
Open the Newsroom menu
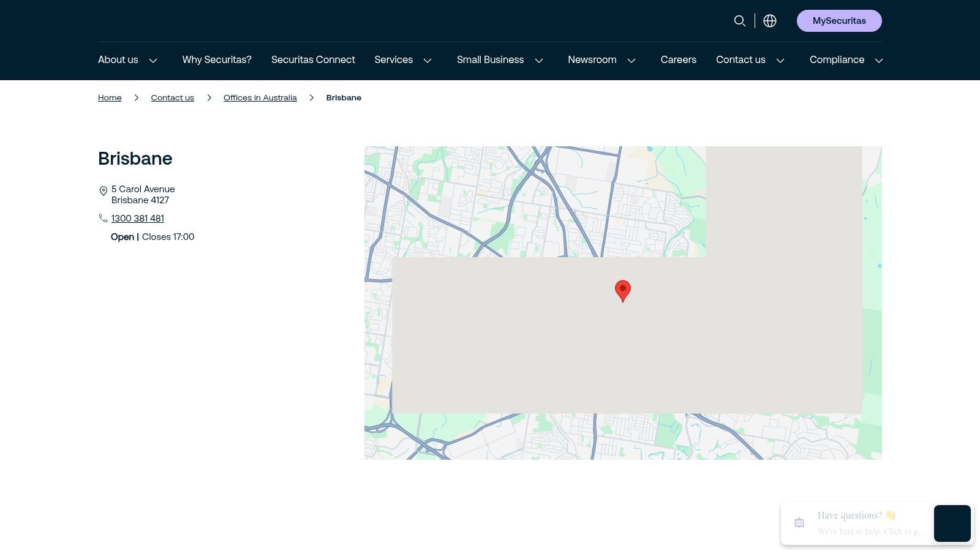point(592,60)
